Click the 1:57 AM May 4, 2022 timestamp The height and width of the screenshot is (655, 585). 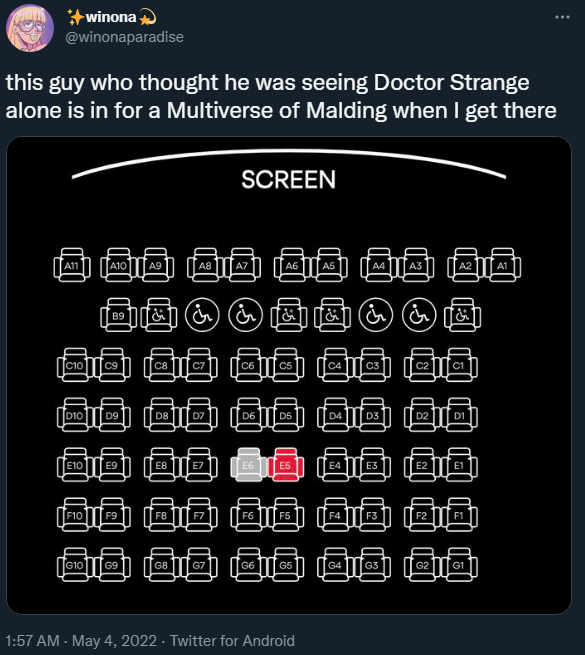pos(81,640)
